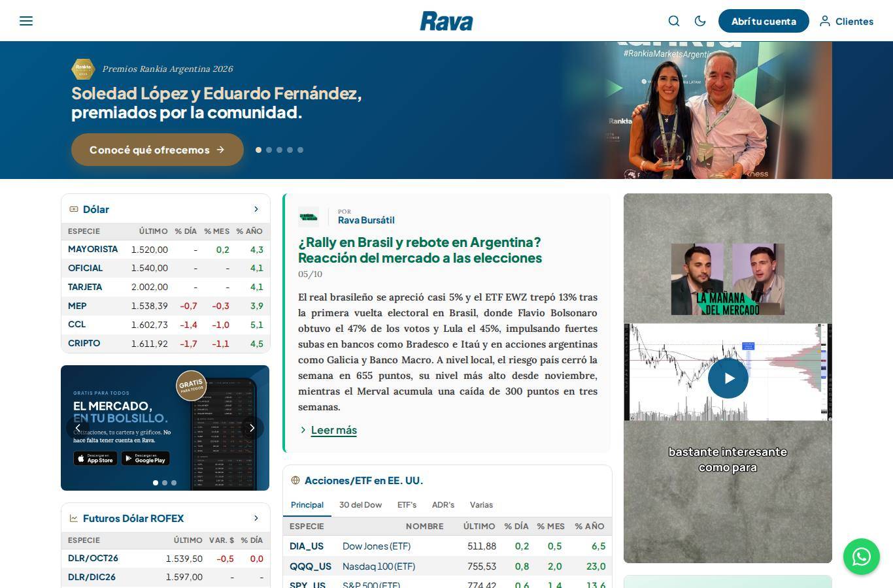893x588 pixels.
Task: Click the CCL dollar row
Action: (165, 325)
